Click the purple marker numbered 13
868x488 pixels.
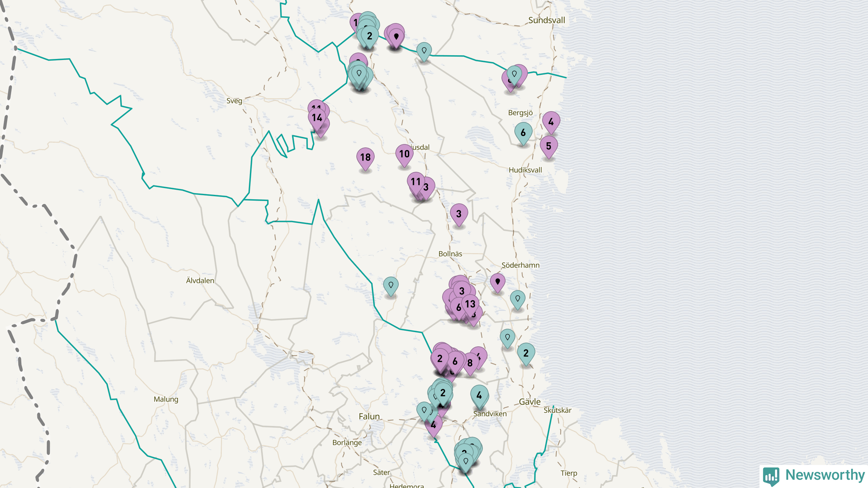[x=470, y=305]
